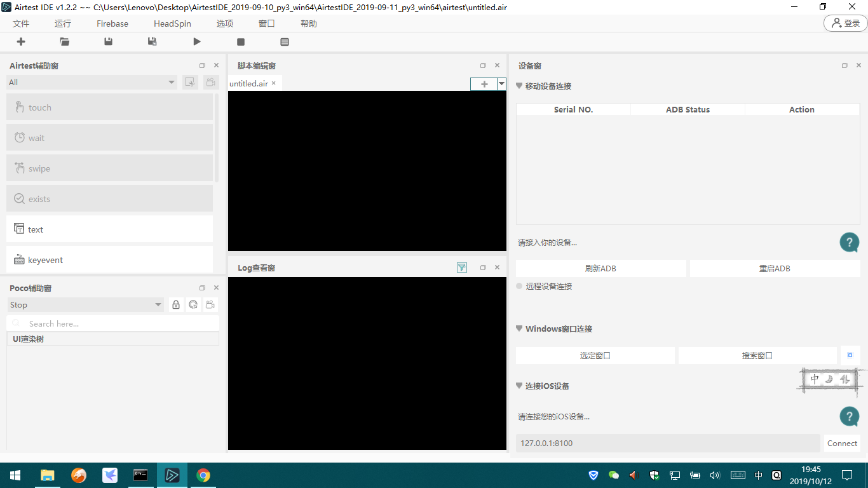Open Chrome from the taskbar
The image size is (868, 488).
tap(203, 475)
